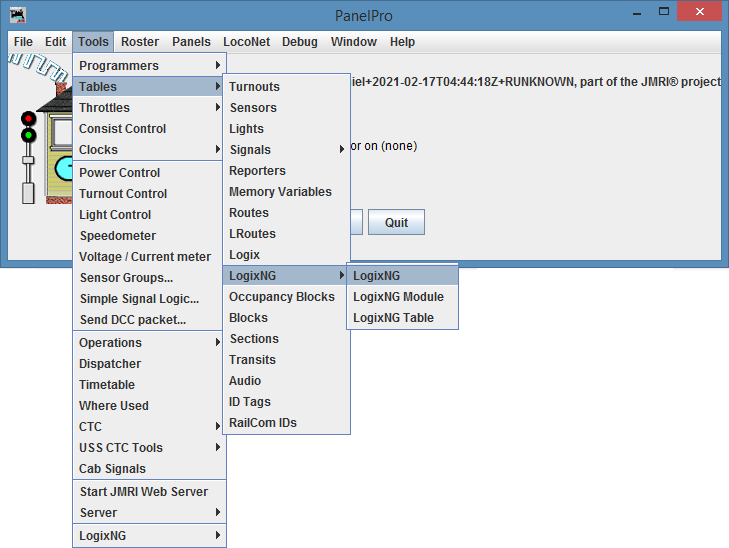Click the PanelPro title bar app icon
Image resolution: width=729 pixels, height=548 pixels.
(18, 15)
